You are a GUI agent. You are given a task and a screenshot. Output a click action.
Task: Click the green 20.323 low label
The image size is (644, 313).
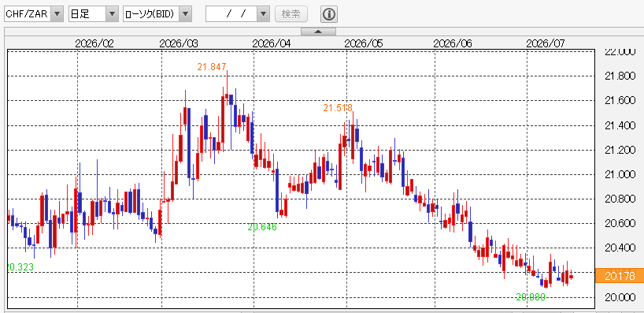coord(20,267)
